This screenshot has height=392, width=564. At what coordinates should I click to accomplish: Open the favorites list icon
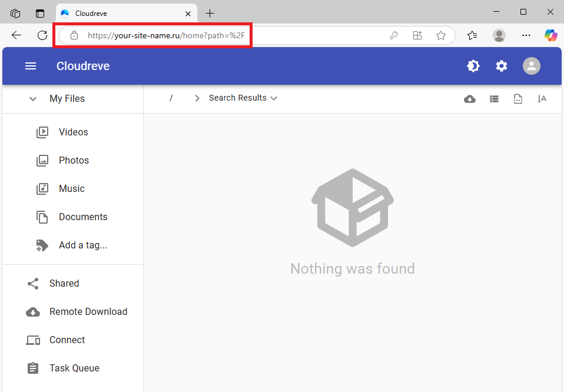(x=472, y=35)
